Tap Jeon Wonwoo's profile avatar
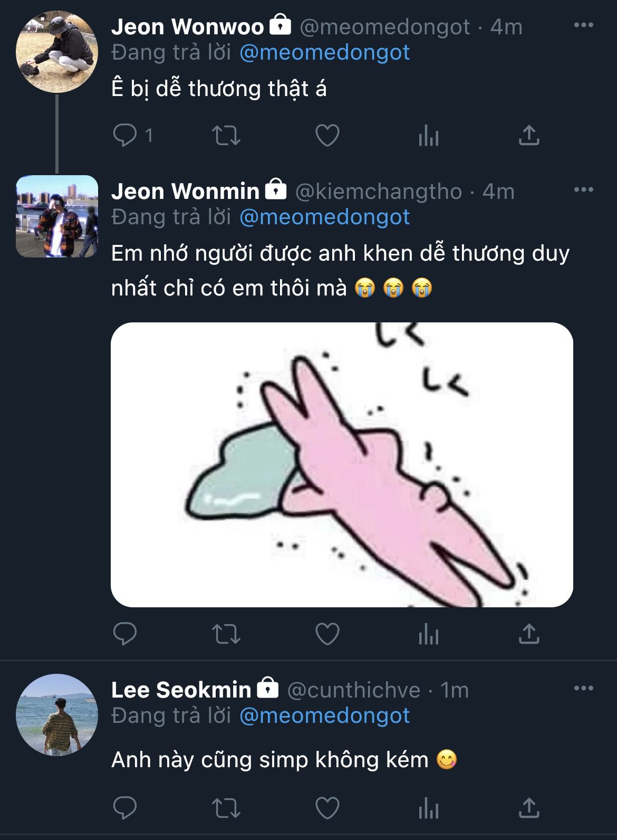Viewport: 617px width, 840px height. (x=57, y=52)
